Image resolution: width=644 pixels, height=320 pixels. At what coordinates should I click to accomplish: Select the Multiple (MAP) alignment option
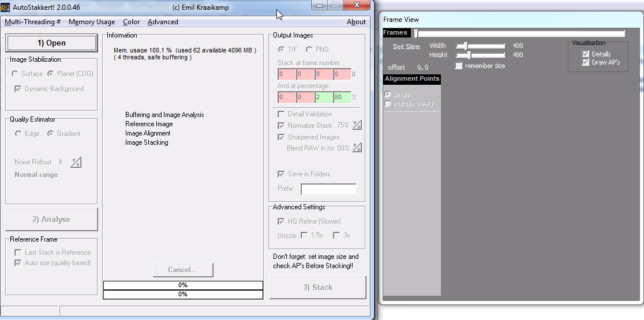(x=388, y=104)
